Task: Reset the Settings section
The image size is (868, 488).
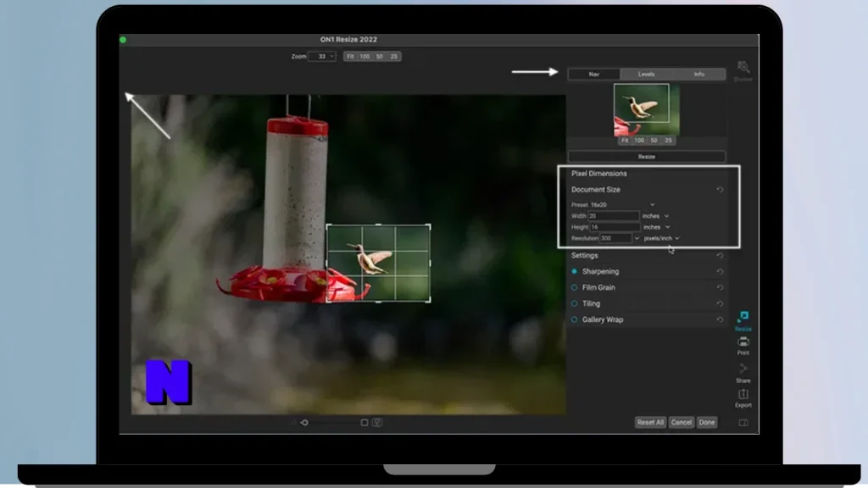Action: pyautogui.click(x=720, y=256)
